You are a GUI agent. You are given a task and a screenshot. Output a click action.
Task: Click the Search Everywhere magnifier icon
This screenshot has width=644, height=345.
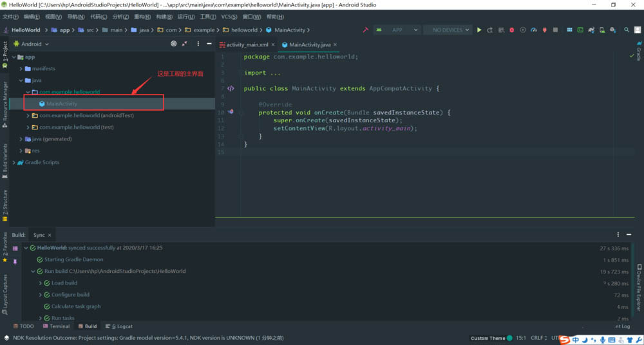click(627, 30)
